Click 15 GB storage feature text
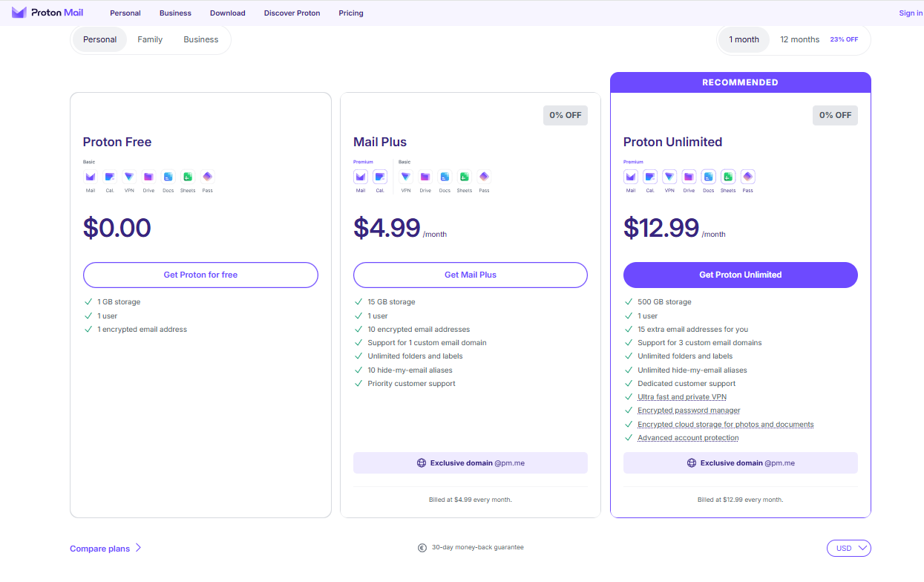Image resolution: width=924 pixels, height=582 pixels. tap(391, 302)
